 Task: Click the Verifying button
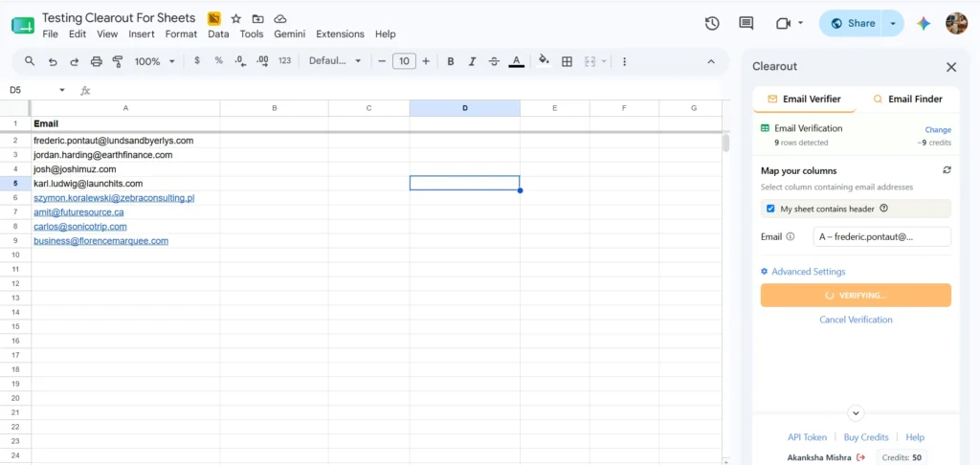click(856, 295)
